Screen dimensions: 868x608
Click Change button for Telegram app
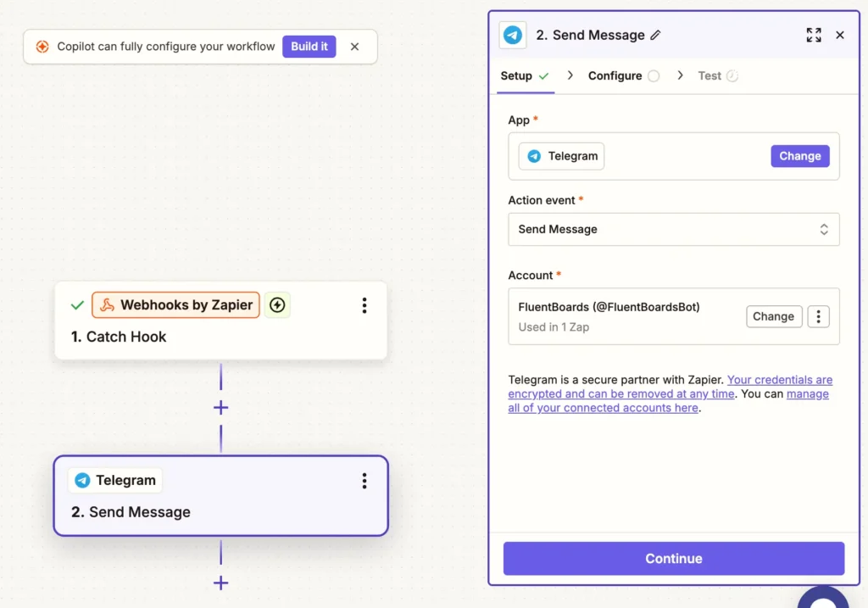point(799,156)
